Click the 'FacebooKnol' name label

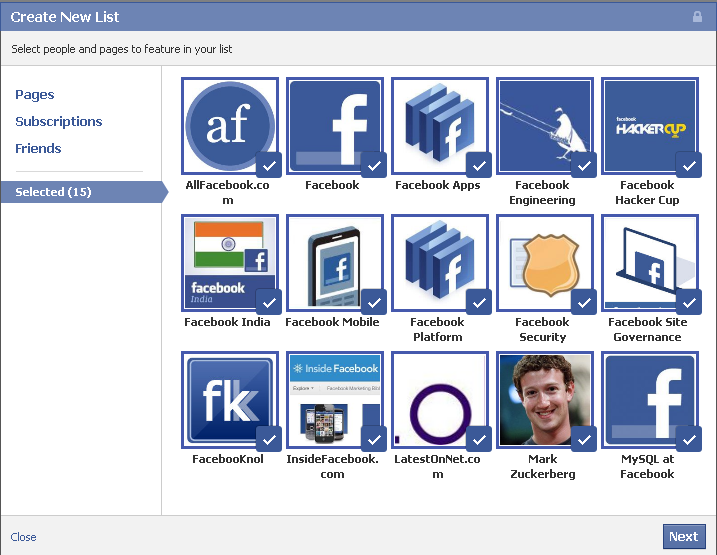pyautogui.click(x=228, y=459)
